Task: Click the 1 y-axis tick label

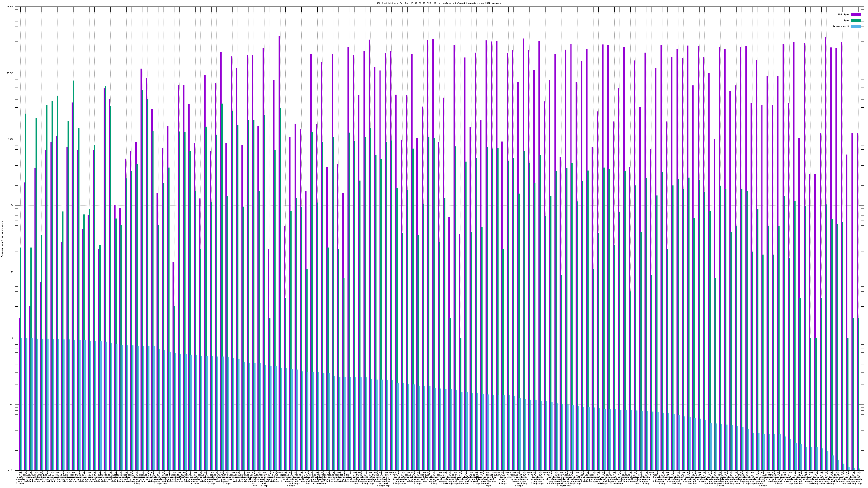Action: (13, 338)
